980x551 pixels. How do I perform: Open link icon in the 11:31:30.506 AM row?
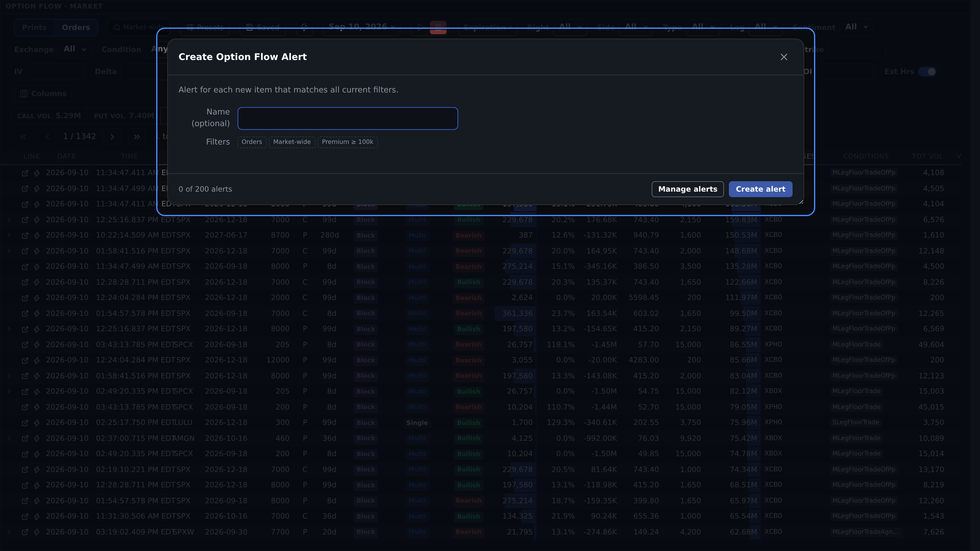(x=25, y=516)
